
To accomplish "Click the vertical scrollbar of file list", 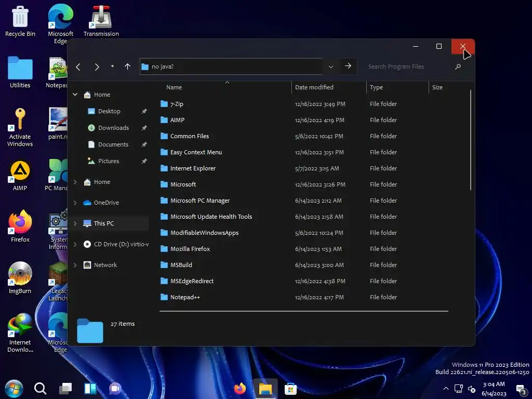I will [x=471, y=140].
